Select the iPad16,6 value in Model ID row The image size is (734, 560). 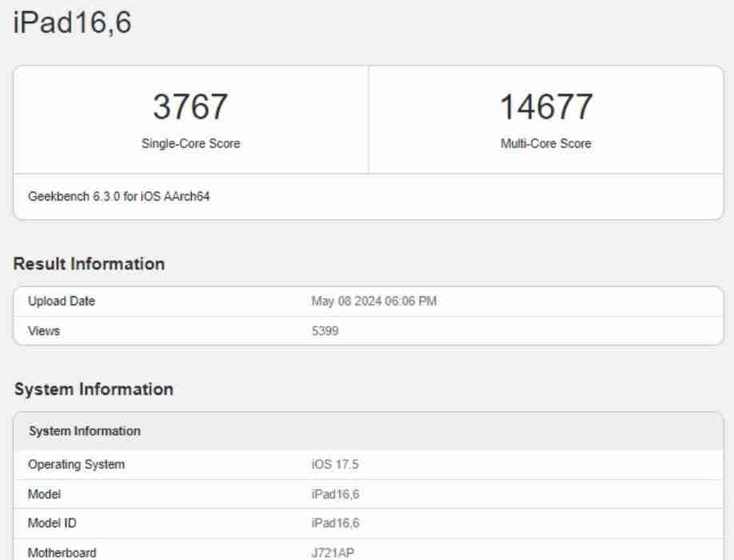(336, 523)
